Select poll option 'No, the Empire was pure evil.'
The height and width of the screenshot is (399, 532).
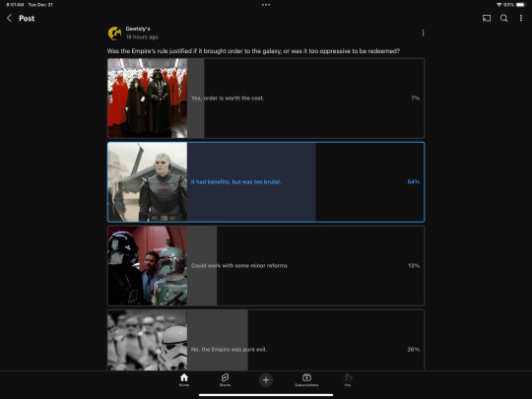[x=266, y=340]
